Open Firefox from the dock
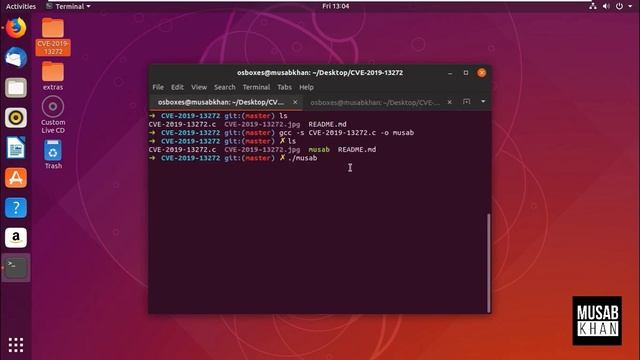 [x=16, y=28]
